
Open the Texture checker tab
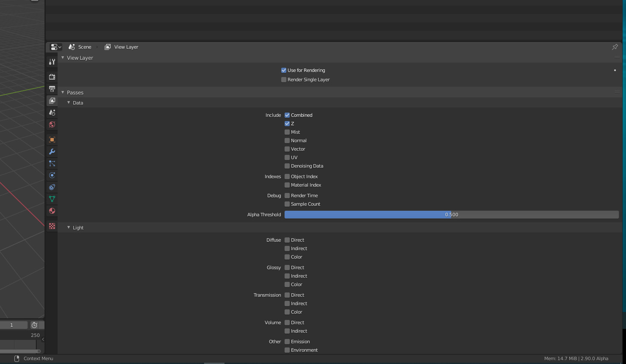(x=52, y=226)
